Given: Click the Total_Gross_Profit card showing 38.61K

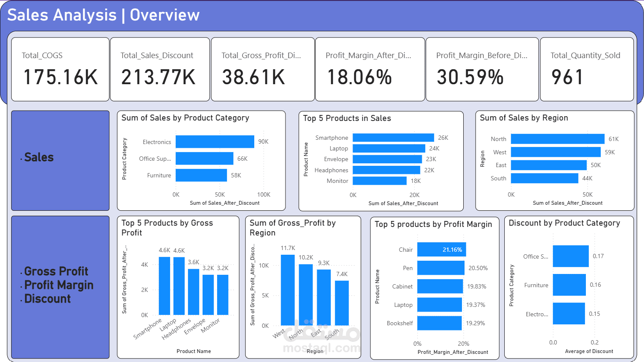Looking at the screenshot, I should [x=263, y=69].
